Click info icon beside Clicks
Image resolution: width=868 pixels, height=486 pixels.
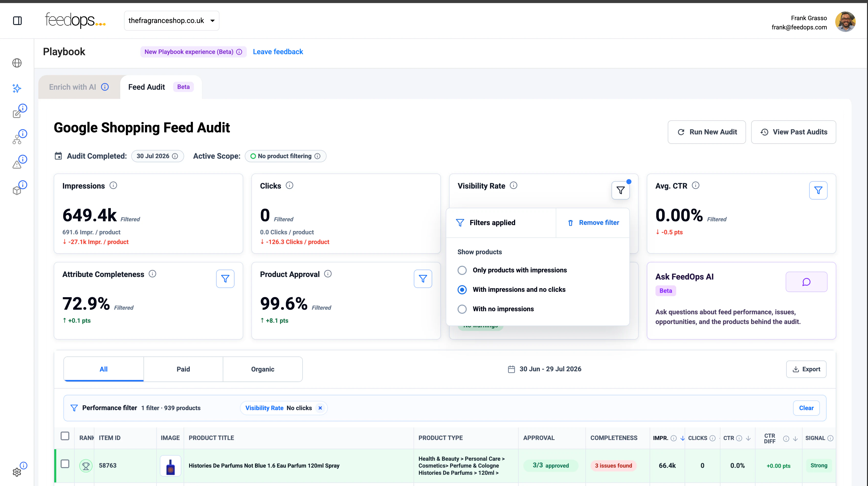point(290,186)
